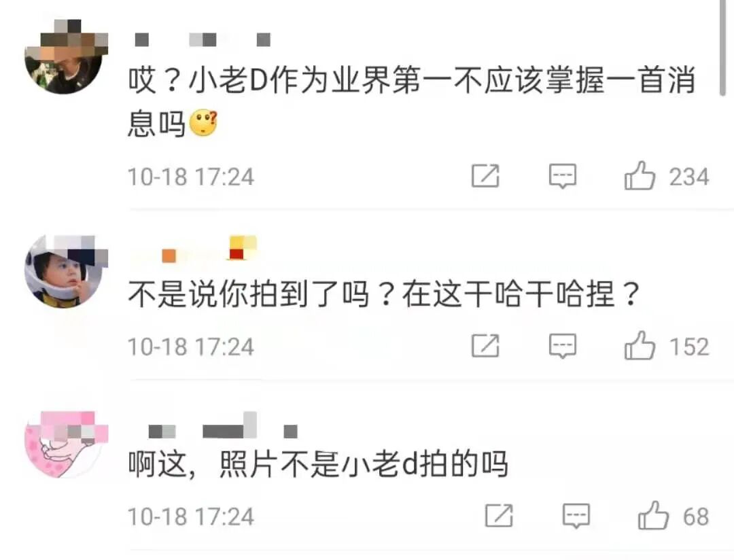Share the 不是说你拍到了吗 comment with forward icon
734x560 pixels.
485,345
